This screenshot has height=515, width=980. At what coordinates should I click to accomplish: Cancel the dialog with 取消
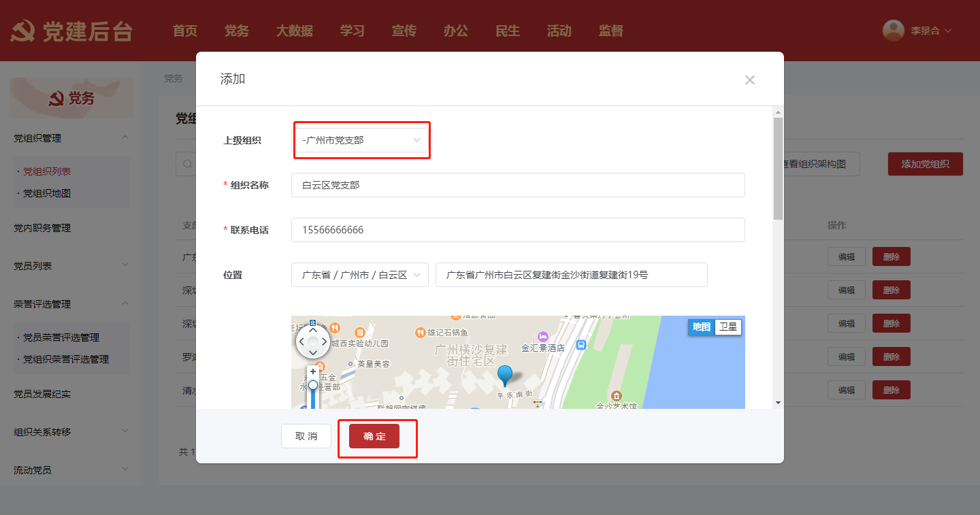point(306,436)
